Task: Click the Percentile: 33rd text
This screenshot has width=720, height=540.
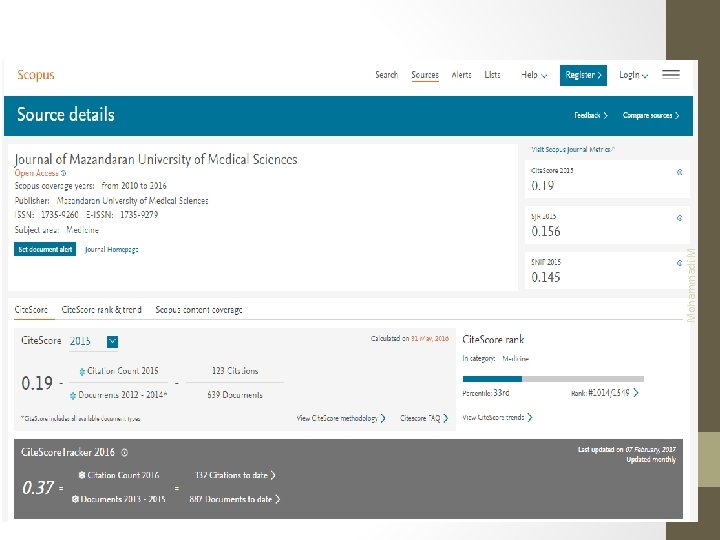Action: pos(486,393)
